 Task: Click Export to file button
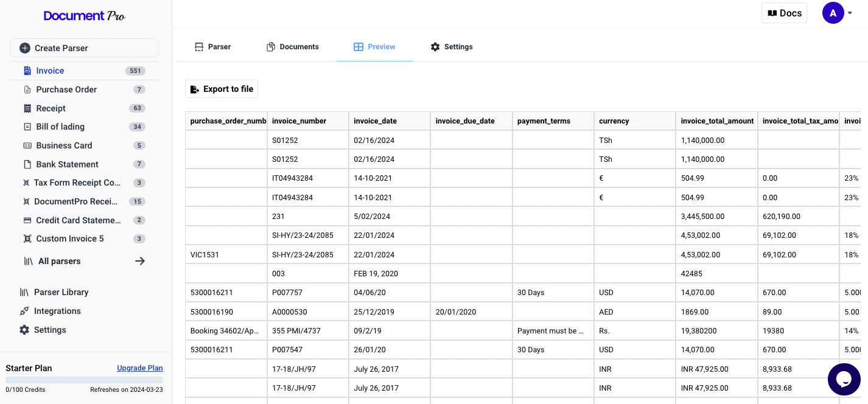[x=222, y=89]
